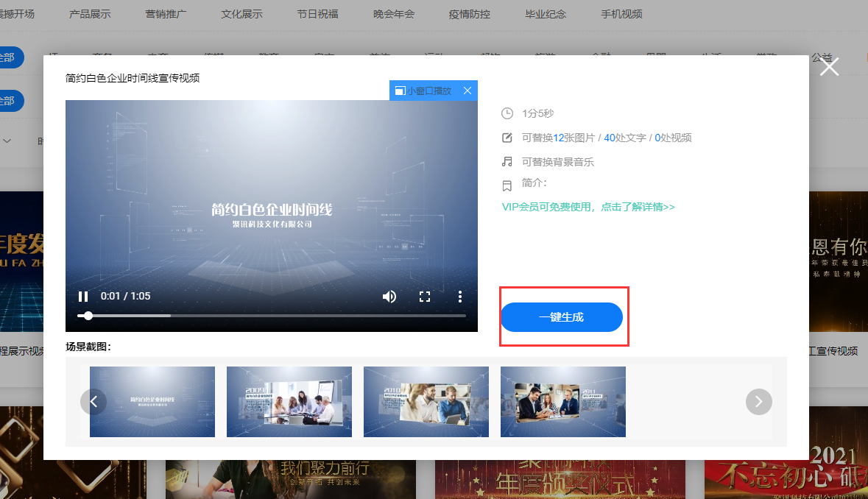Screen dimensions: 868x499
Task: Open the 手机视频 tab
Action: pyautogui.click(x=621, y=14)
